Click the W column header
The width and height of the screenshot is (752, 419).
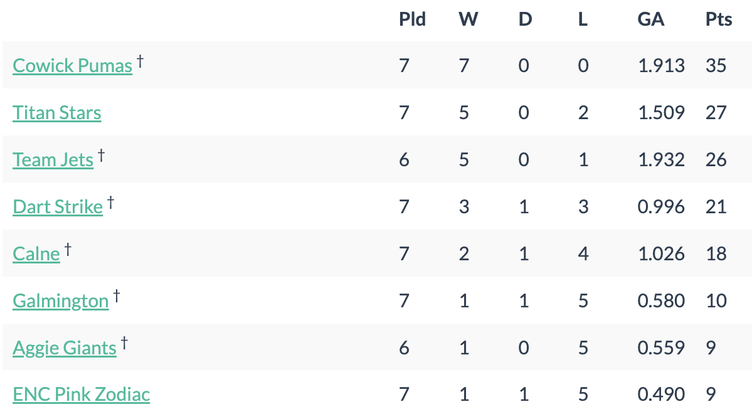click(x=468, y=19)
